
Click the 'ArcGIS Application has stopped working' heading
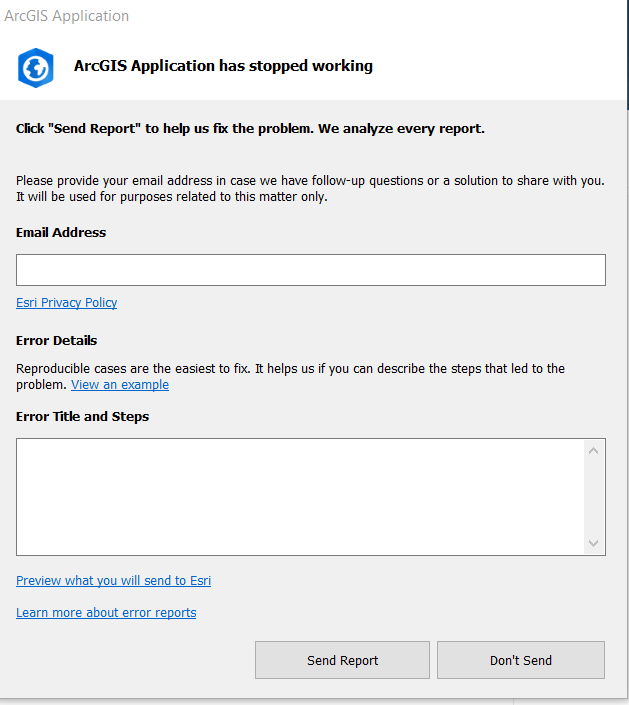[223, 66]
